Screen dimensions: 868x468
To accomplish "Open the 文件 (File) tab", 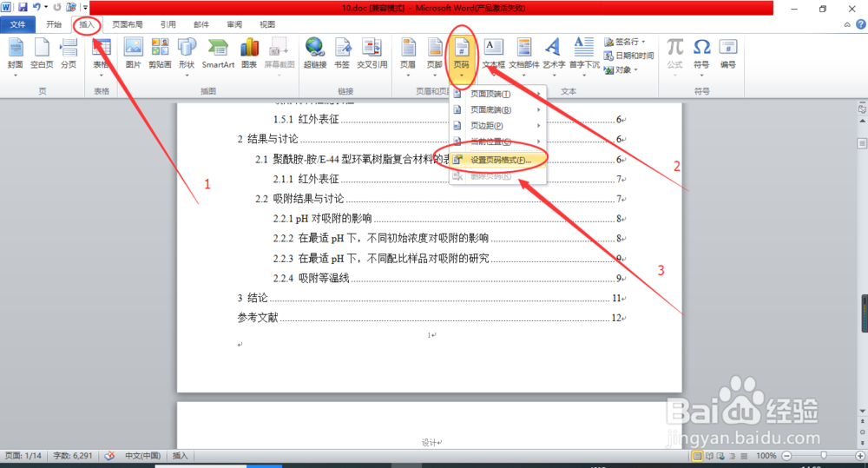I will (17, 24).
